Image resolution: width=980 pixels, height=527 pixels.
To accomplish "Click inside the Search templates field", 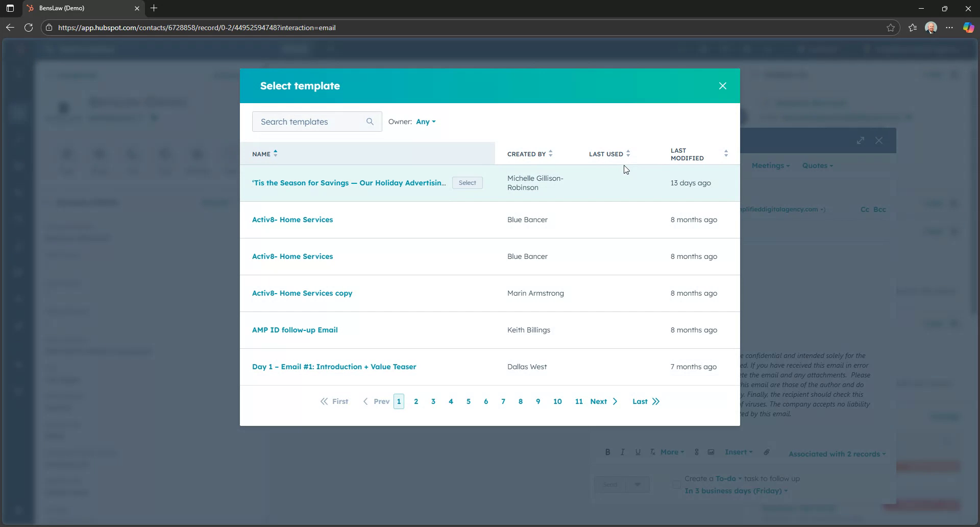I will coord(306,122).
